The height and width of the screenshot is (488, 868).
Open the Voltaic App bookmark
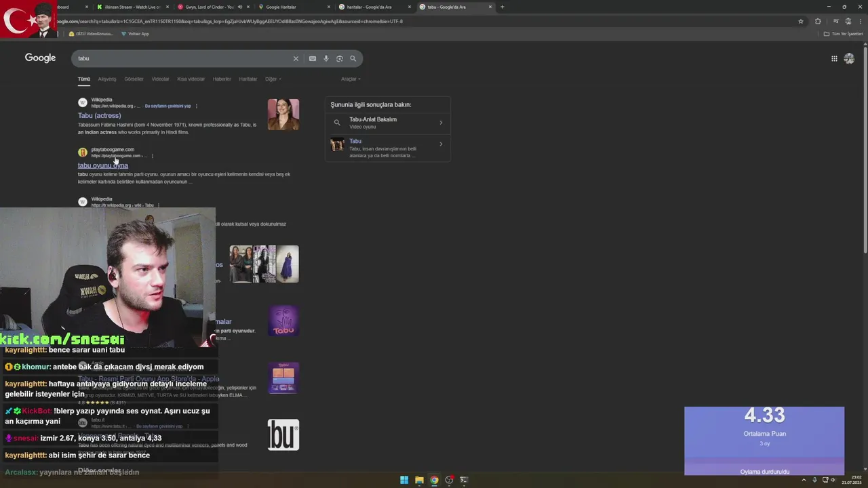[135, 33]
